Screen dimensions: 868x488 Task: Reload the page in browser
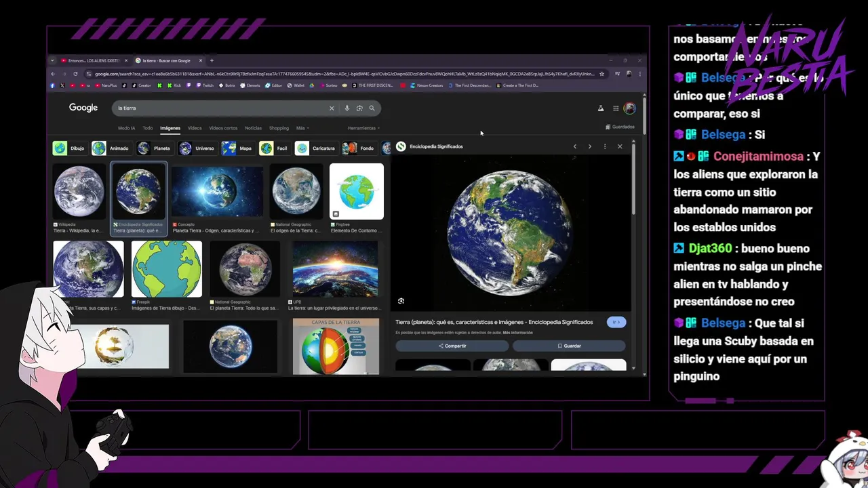(x=75, y=74)
